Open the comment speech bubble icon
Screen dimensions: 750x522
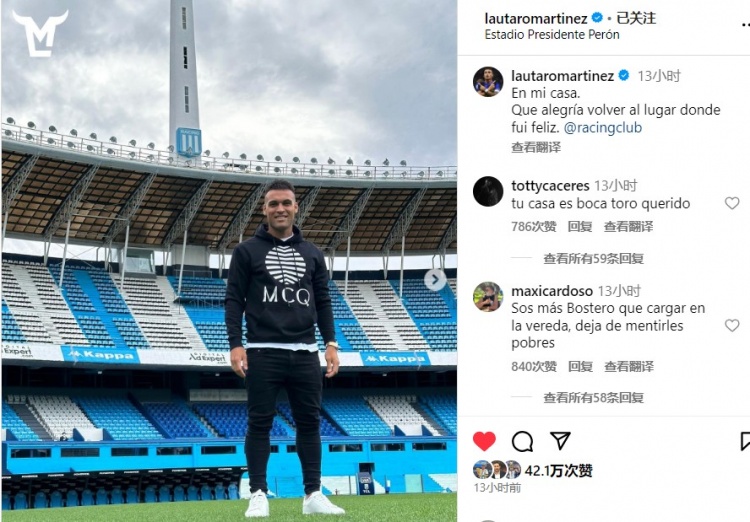pos(522,441)
